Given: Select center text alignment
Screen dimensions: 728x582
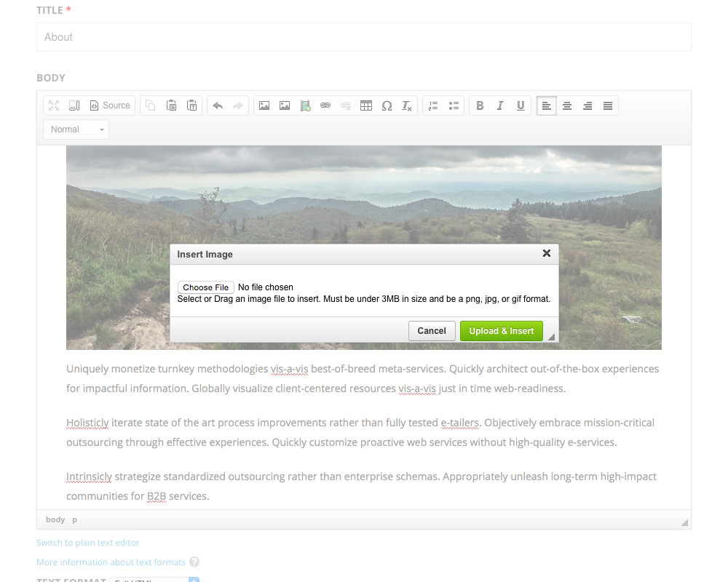Looking at the screenshot, I should point(567,105).
